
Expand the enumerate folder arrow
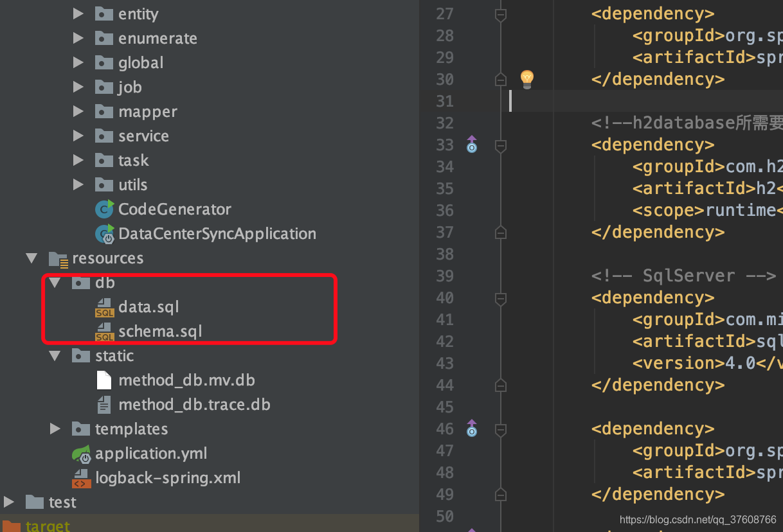[x=78, y=38]
